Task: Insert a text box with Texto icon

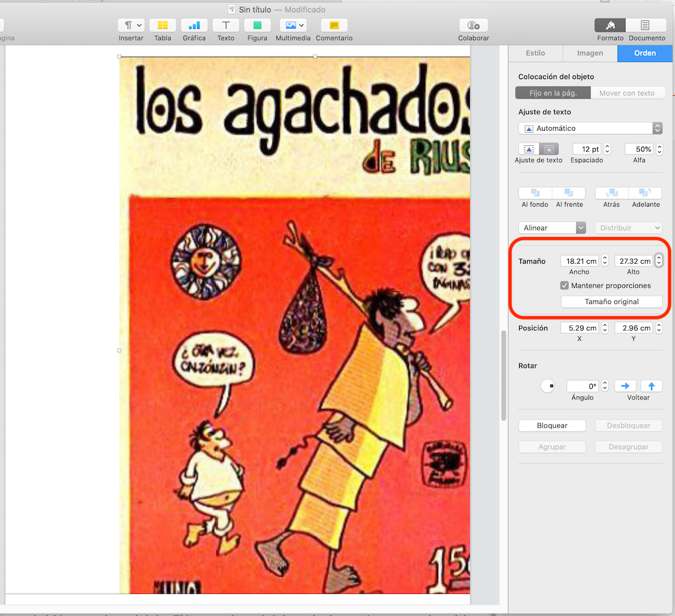Action: pyautogui.click(x=226, y=25)
